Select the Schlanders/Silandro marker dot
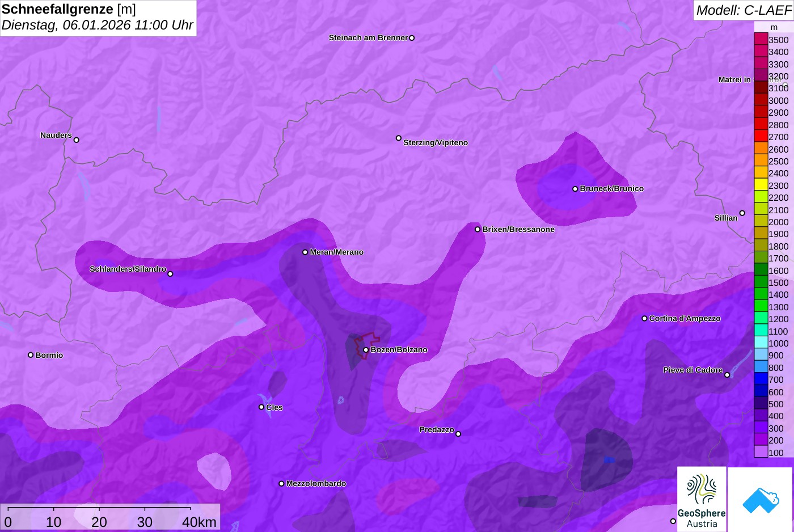This screenshot has height=532, width=794. [x=170, y=274]
